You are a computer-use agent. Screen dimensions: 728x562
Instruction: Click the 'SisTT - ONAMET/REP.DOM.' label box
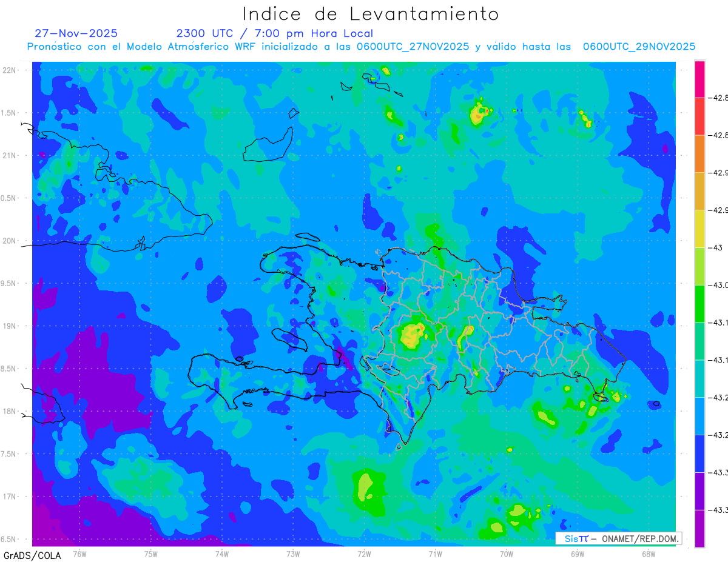pyautogui.click(x=619, y=538)
